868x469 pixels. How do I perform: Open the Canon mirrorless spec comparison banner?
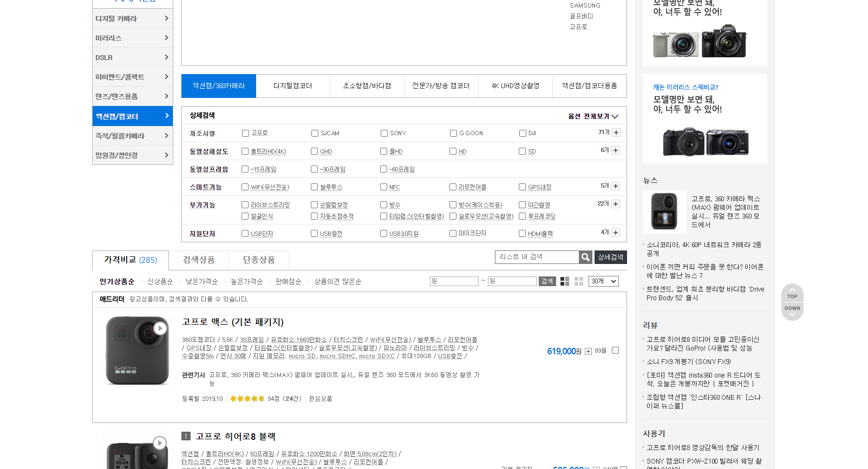coord(704,119)
